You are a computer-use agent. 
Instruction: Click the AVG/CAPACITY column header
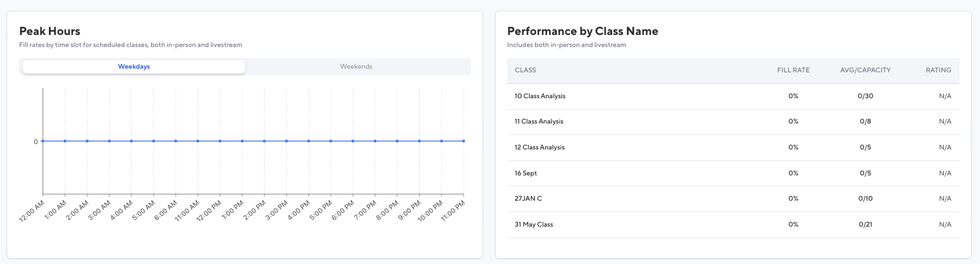[865, 71]
